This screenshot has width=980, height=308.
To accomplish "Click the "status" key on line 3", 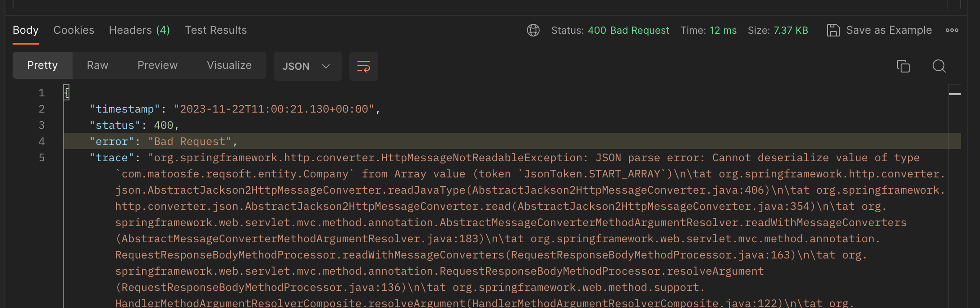I will pyautogui.click(x=115, y=125).
